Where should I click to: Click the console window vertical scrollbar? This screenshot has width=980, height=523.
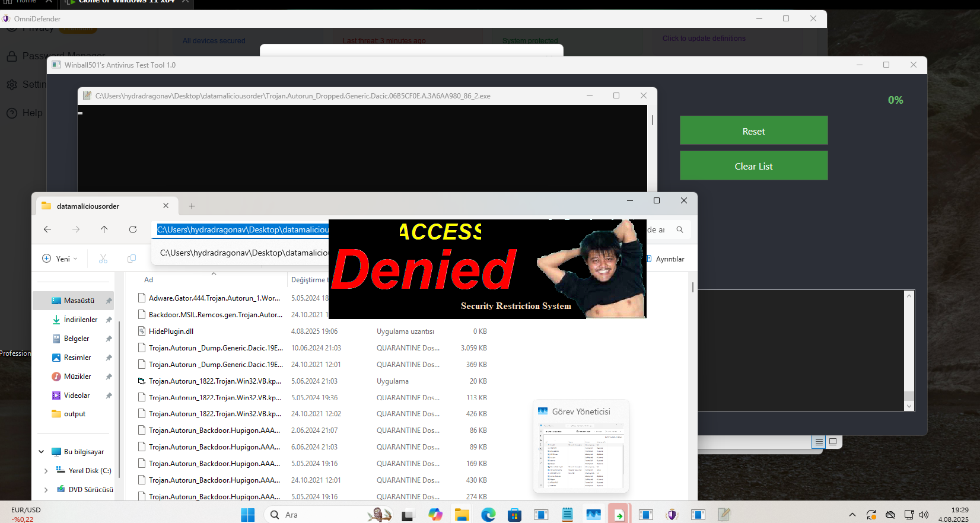[653, 120]
